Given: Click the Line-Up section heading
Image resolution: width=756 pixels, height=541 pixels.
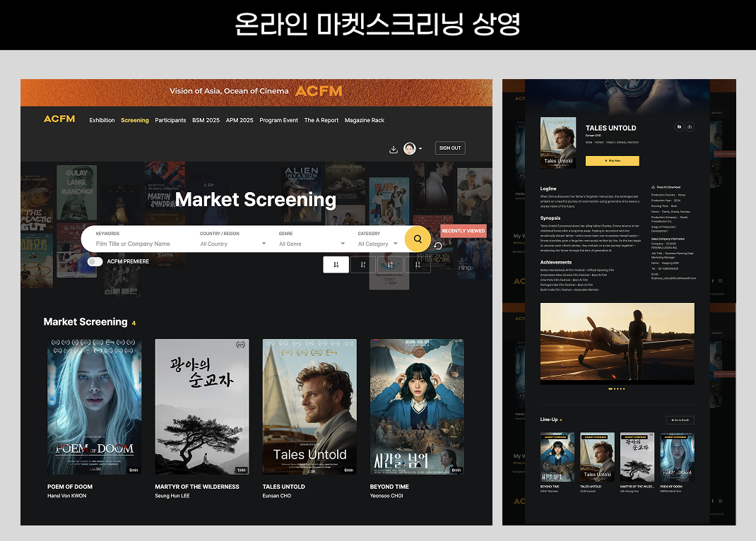Looking at the screenshot, I should pyautogui.click(x=549, y=420).
